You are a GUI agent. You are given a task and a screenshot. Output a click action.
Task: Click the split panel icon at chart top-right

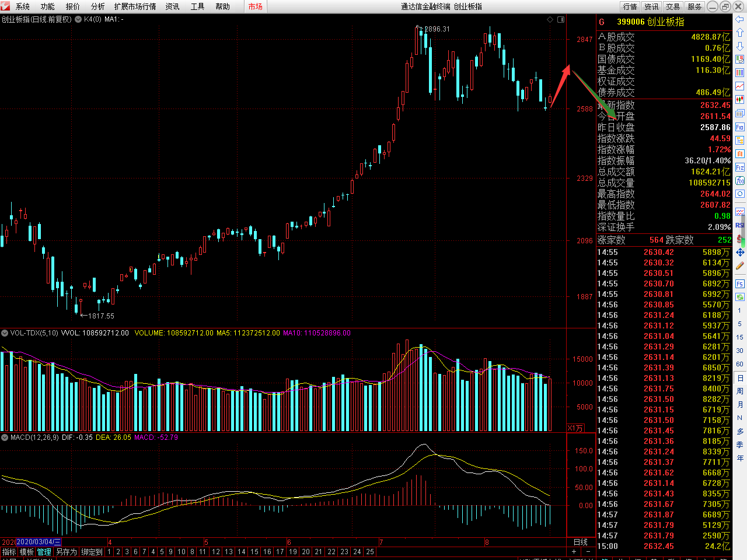coord(561,19)
